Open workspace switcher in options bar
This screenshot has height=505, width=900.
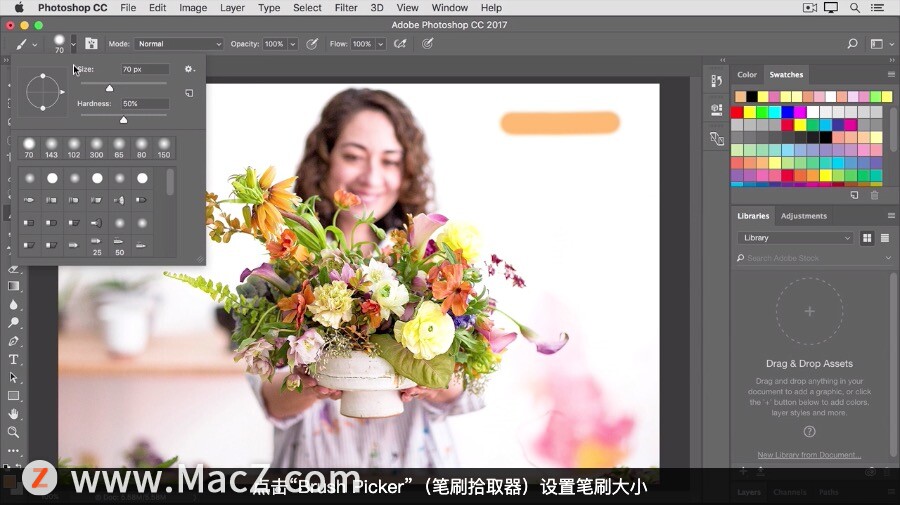881,44
